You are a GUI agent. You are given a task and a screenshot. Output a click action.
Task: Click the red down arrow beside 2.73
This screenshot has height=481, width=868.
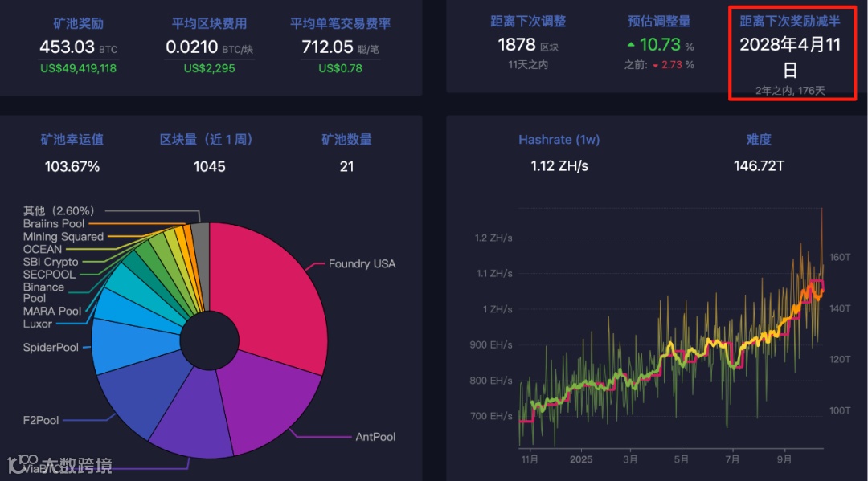coord(656,66)
